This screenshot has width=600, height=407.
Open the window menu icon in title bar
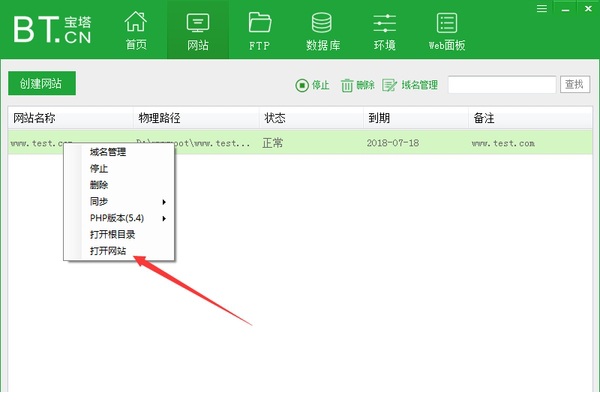tap(541, 8)
